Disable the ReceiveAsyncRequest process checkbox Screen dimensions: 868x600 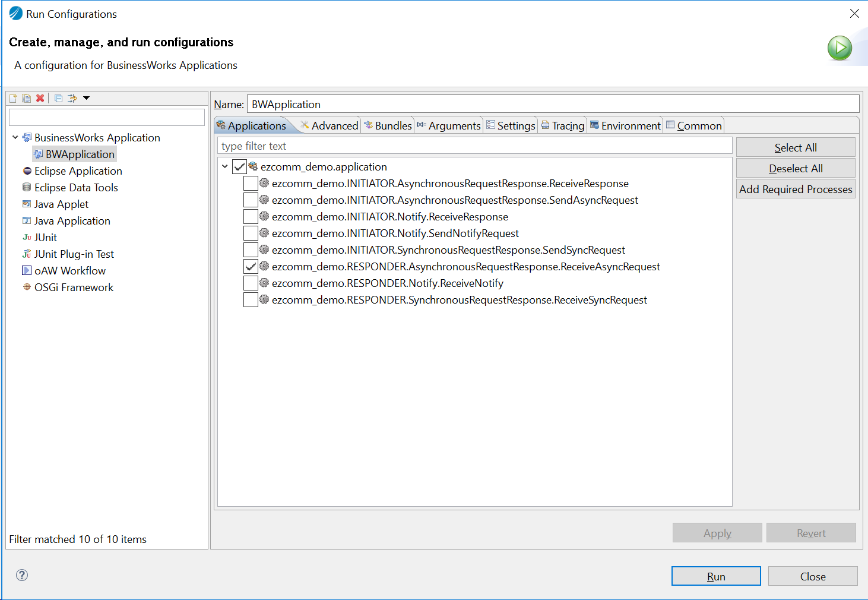[251, 267]
